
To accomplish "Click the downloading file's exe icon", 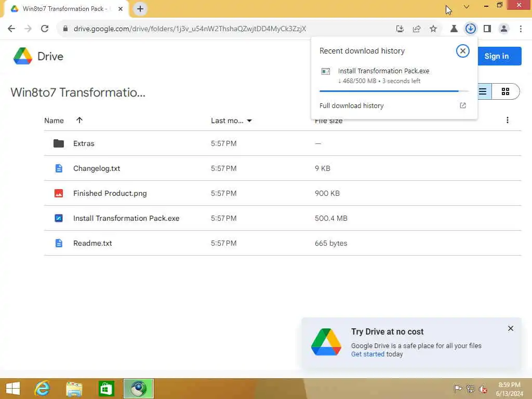I will tap(325, 71).
